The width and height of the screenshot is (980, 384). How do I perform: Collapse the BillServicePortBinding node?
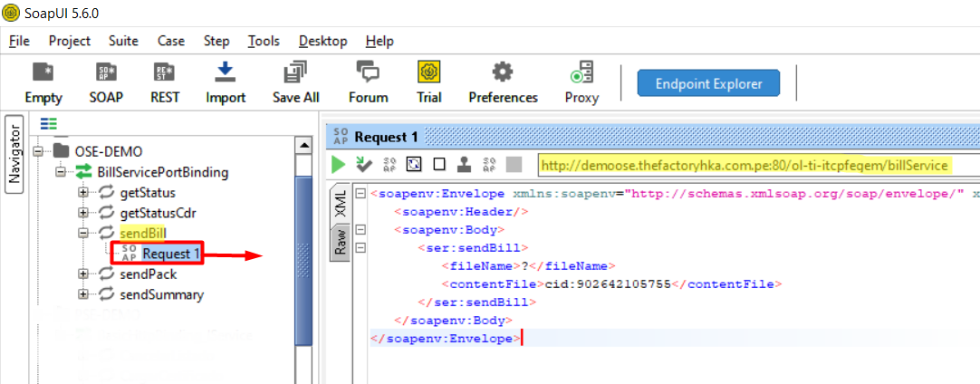[61, 172]
